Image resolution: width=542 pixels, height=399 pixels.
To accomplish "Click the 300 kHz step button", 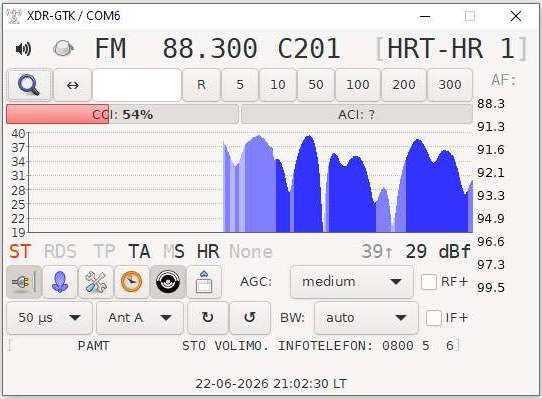I will [450, 85].
